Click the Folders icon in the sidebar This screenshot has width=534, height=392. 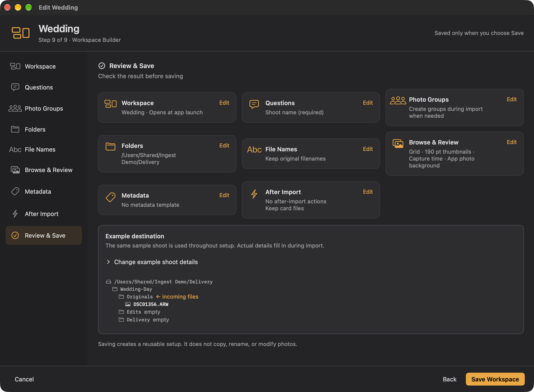click(x=15, y=129)
